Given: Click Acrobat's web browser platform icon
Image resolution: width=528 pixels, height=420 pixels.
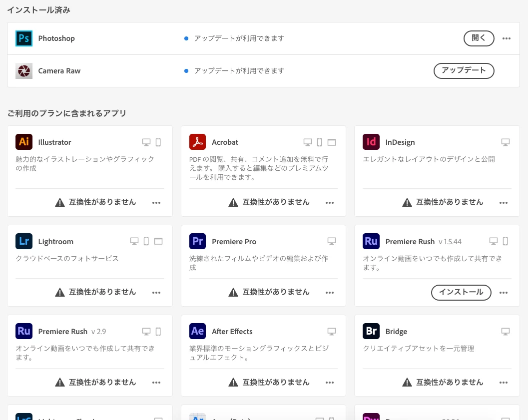Looking at the screenshot, I should 332,142.
